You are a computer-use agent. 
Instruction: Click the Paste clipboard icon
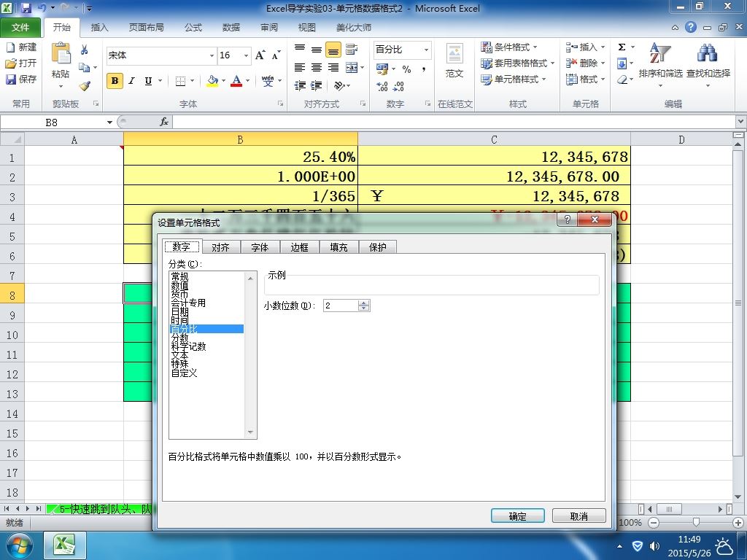pyautogui.click(x=61, y=54)
